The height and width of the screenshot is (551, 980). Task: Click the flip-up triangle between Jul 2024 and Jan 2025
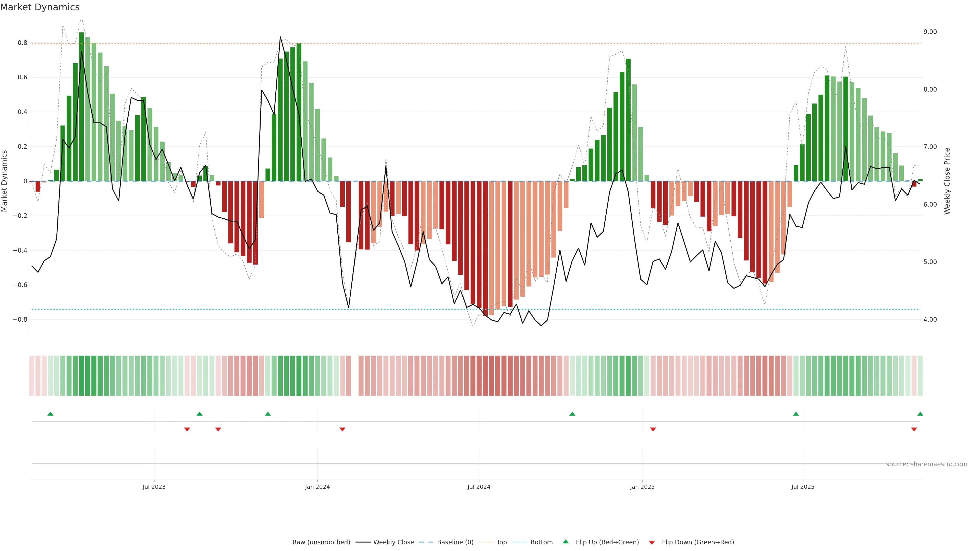(x=572, y=414)
